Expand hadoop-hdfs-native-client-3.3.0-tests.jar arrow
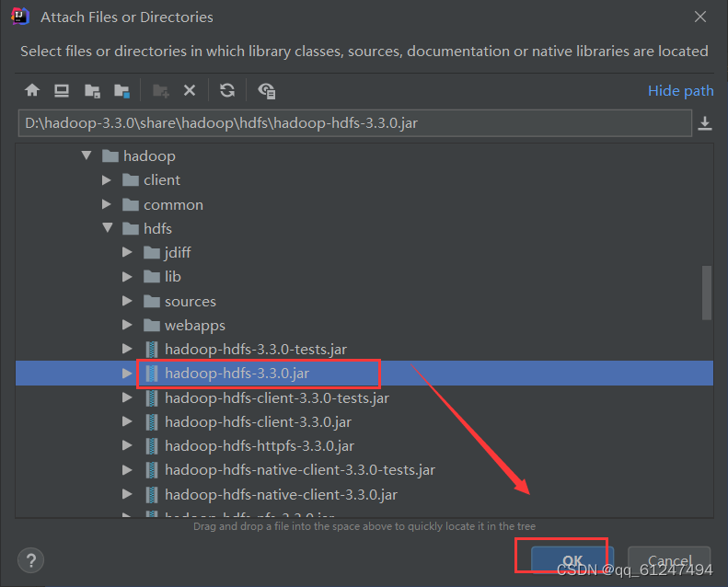This screenshot has width=728, height=587. point(127,470)
